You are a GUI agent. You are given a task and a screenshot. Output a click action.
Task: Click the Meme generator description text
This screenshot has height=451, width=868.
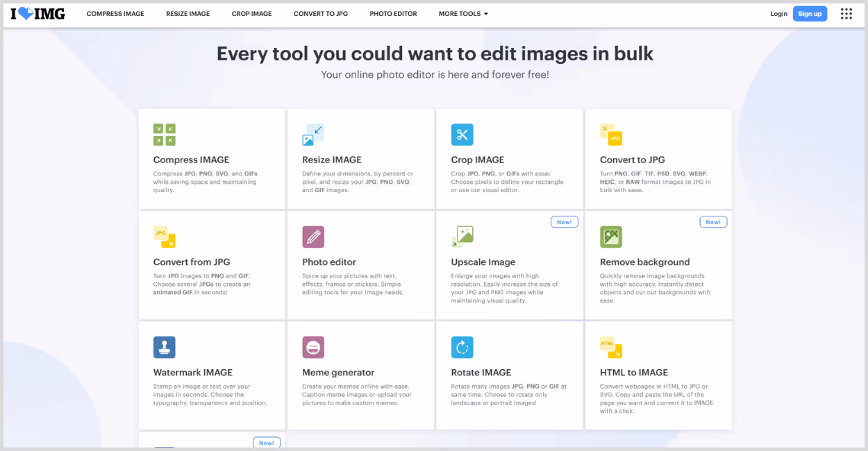[357, 395]
